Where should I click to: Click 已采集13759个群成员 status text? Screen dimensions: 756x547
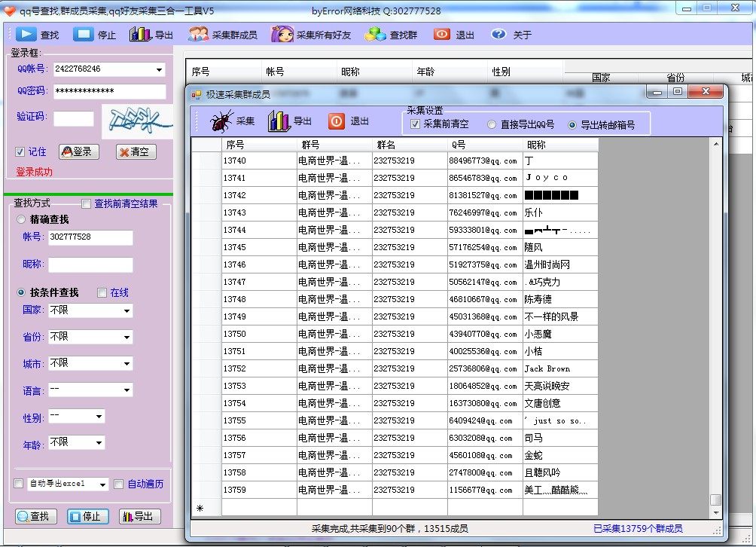click(x=637, y=529)
